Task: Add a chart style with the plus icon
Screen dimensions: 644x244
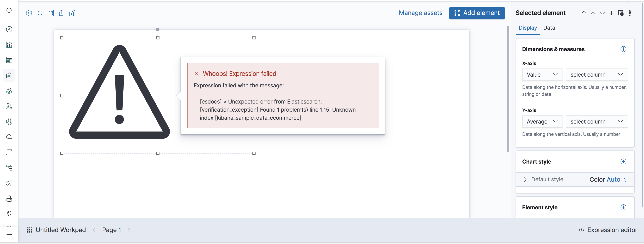Action: point(623,161)
